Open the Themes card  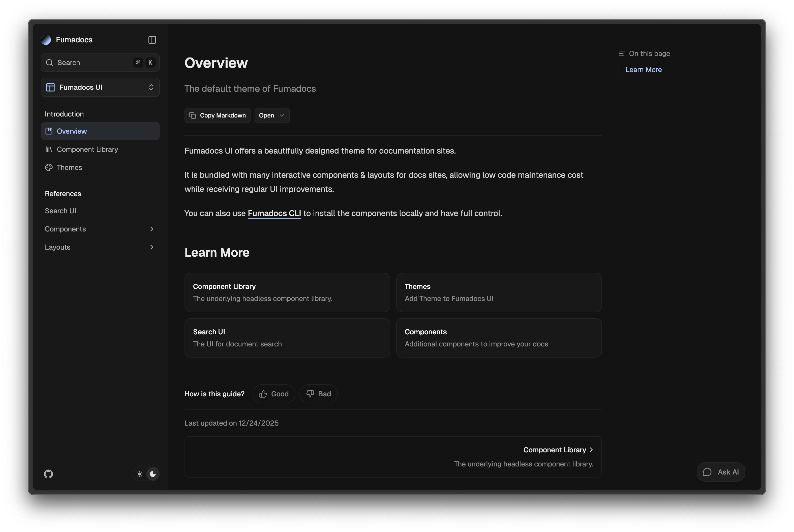click(499, 292)
